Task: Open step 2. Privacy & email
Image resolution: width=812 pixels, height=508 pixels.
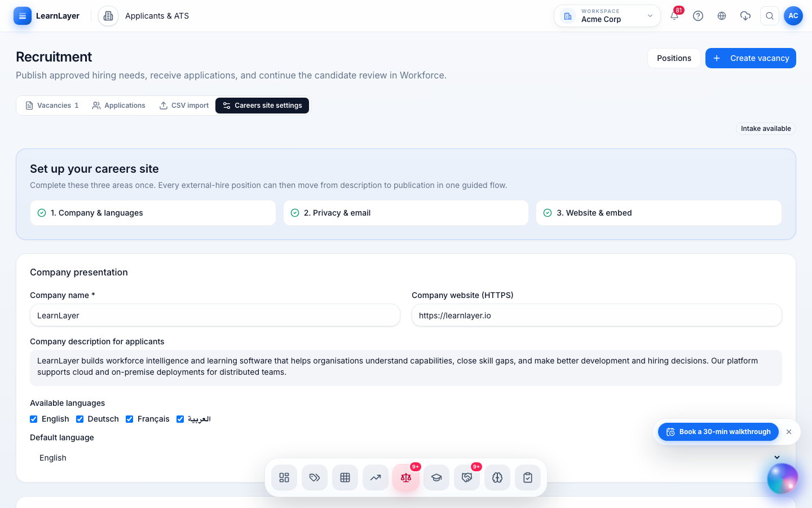Action: (x=406, y=213)
